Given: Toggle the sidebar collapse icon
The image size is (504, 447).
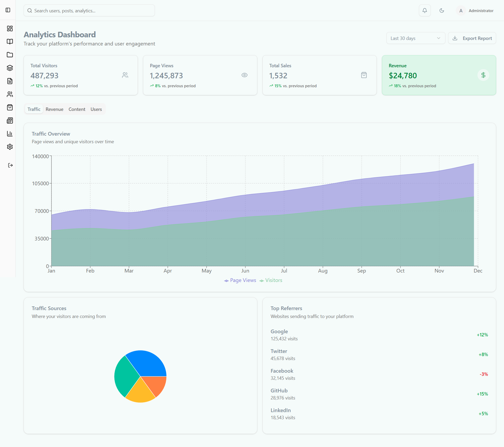Looking at the screenshot, I should click(x=8, y=10).
